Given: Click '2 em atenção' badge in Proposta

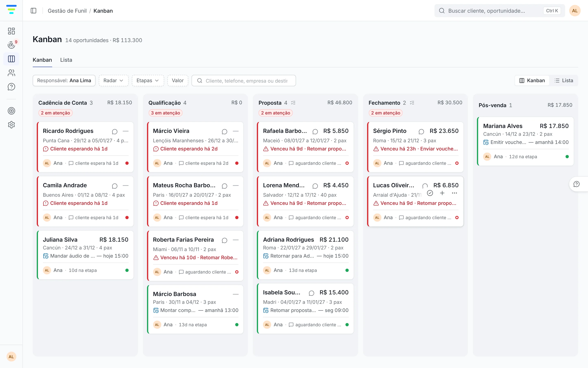Looking at the screenshot, I should tap(276, 113).
